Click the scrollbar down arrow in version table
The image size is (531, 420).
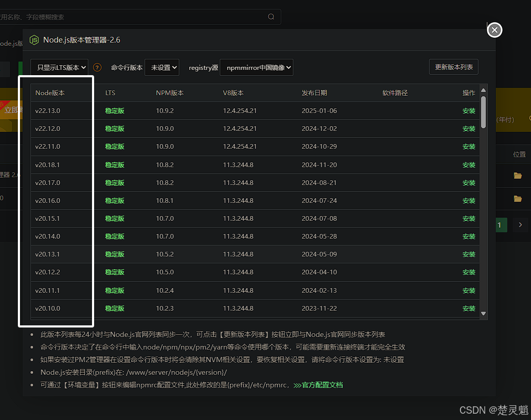tap(483, 314)
